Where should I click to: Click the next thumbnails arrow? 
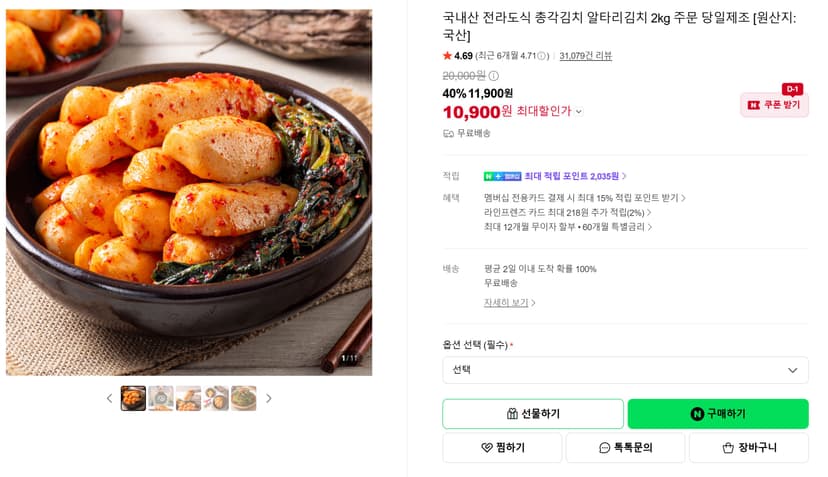coord(269,398)
